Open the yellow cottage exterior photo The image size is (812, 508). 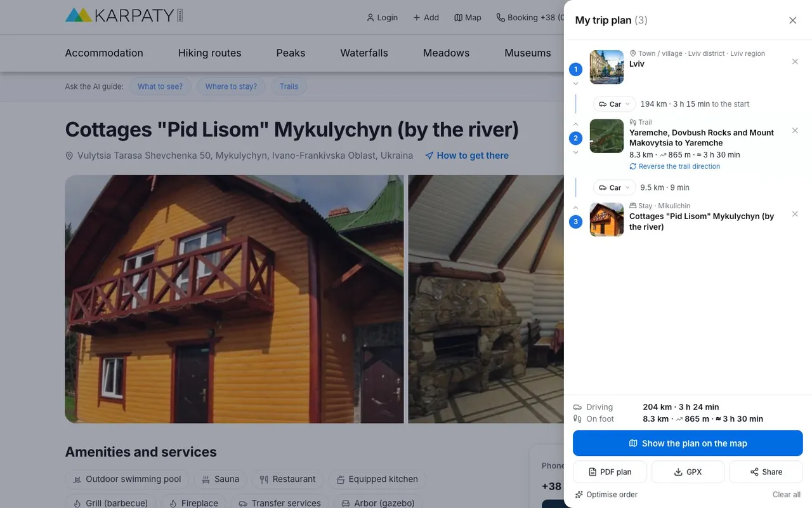tap(234, 299)
